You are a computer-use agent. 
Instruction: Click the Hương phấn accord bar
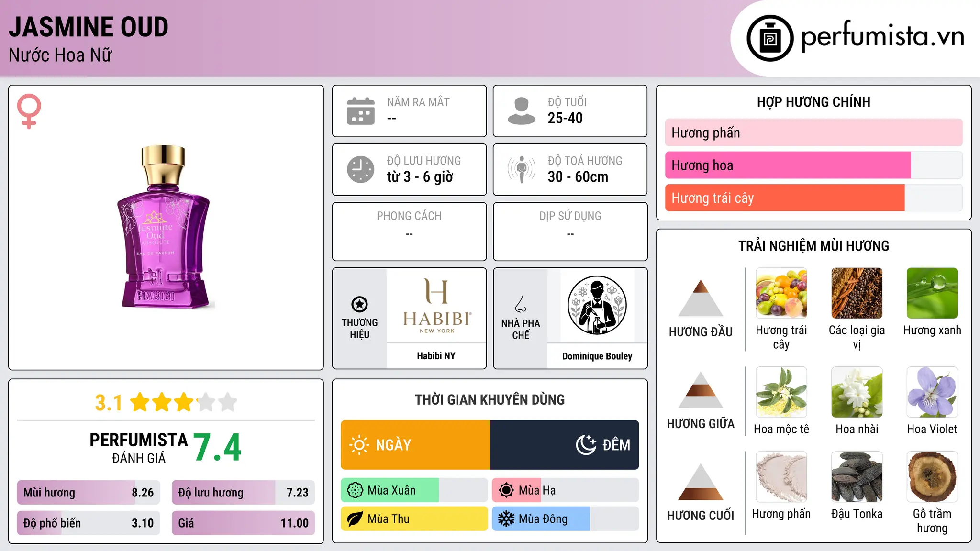point(814,132)
